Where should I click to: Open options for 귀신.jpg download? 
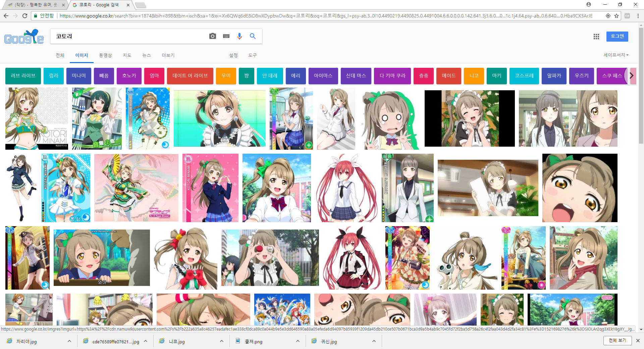click(x=374, y=341)
